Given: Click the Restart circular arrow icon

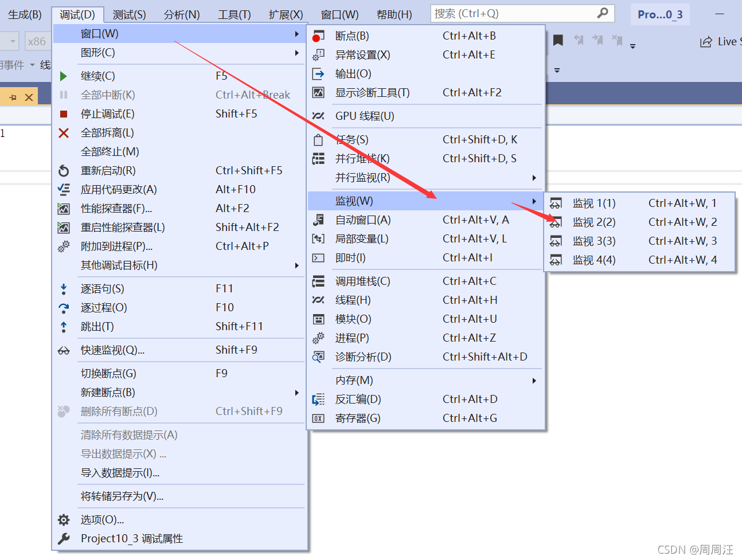Looking at the screenshot, I should [x=64, y=171].
